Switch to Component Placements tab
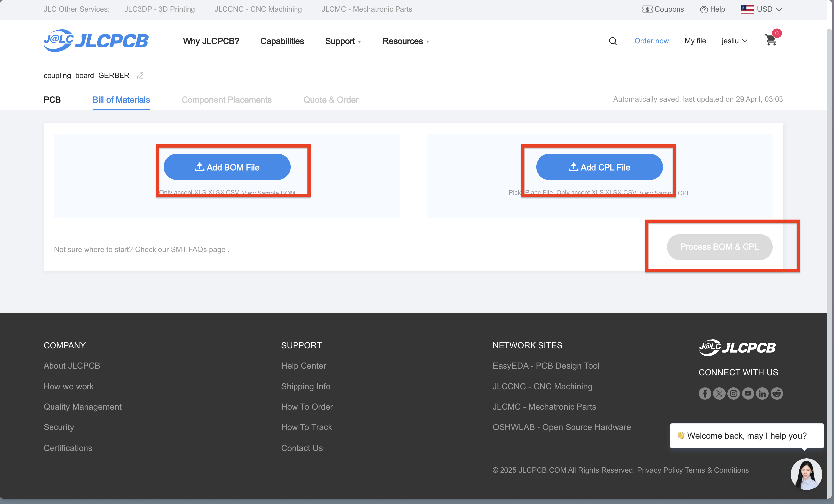The width and height of the screenshot is (834, 504). [x=226, y=100]
